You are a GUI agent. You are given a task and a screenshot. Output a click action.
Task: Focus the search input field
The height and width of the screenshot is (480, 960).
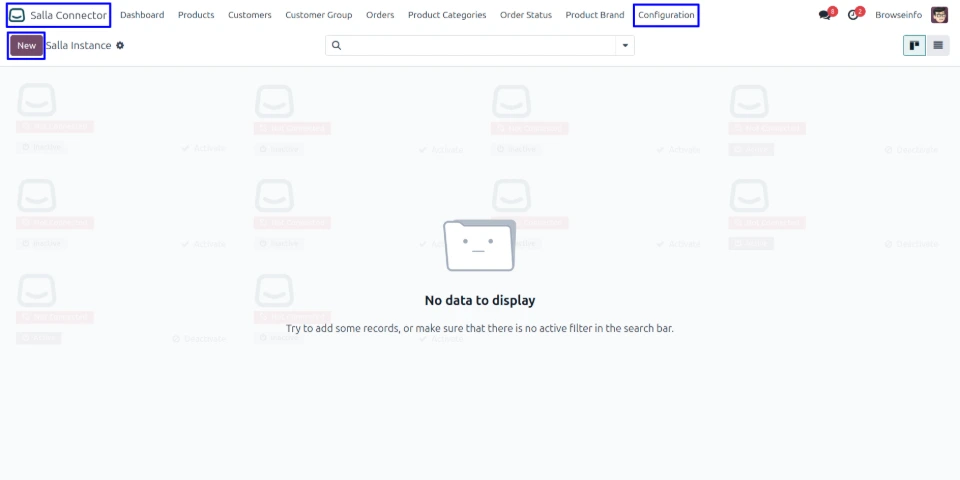click(x=479, y=45)
